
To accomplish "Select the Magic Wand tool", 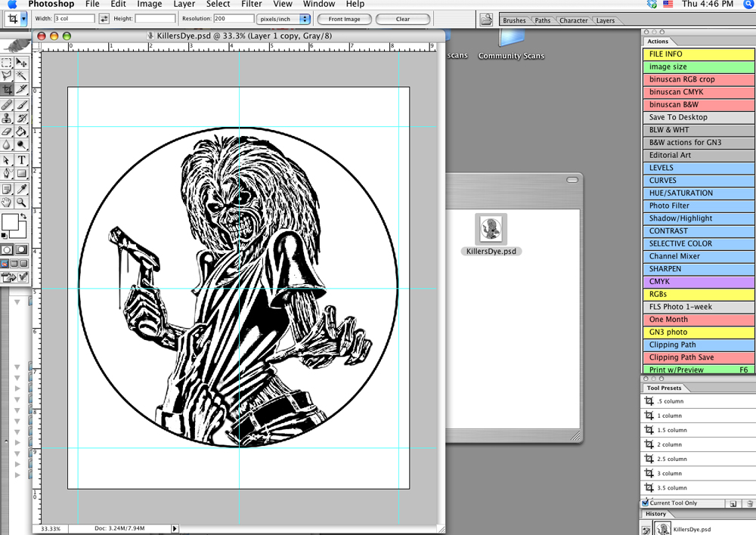I will (x=22, y=76).
